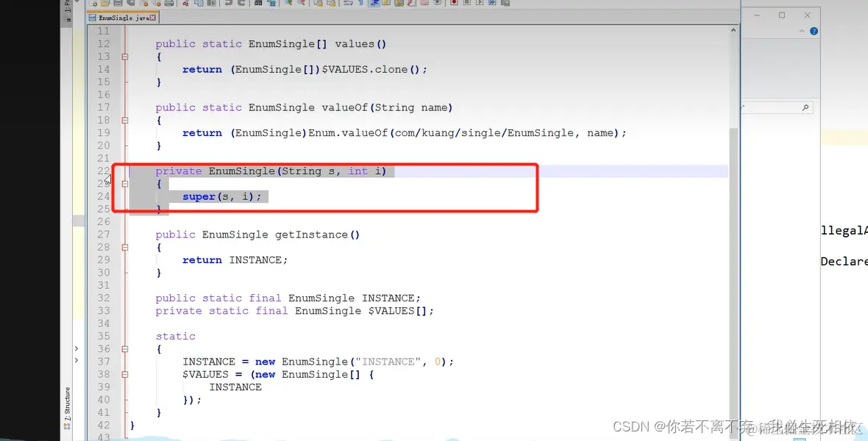Click the eye monitoring toolbar icon
This screenshot has width=868, height=441.
coord(438,3)
